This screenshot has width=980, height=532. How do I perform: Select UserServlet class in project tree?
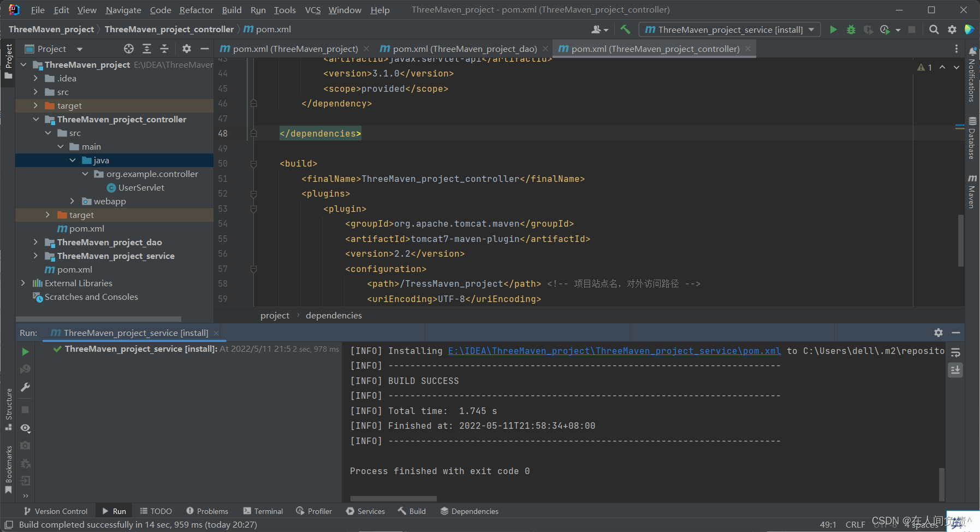(x=141, y=187)
